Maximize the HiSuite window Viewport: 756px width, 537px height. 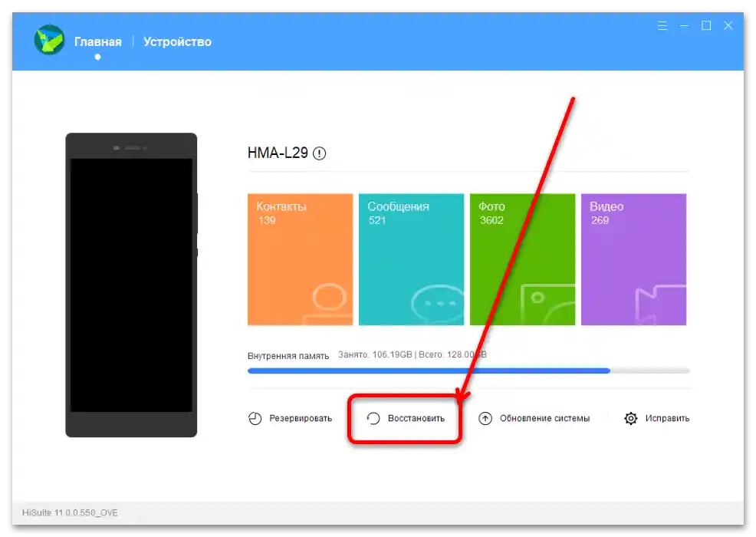(x=706, y=25)
